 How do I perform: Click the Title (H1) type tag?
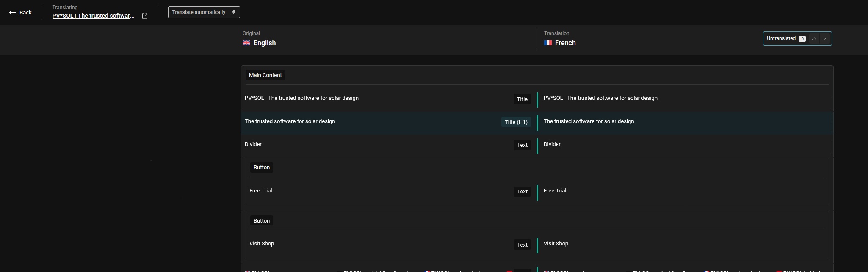(x=516, y=122)
